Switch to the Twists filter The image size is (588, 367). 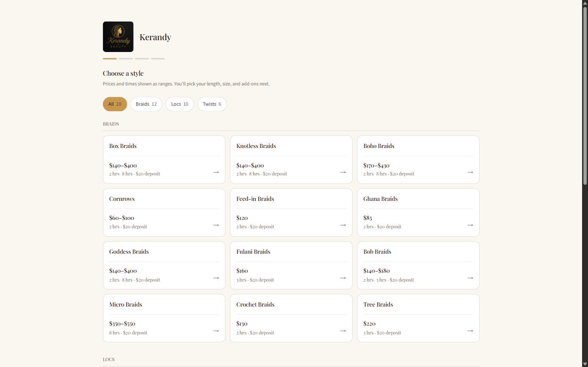tap(212, 104)
